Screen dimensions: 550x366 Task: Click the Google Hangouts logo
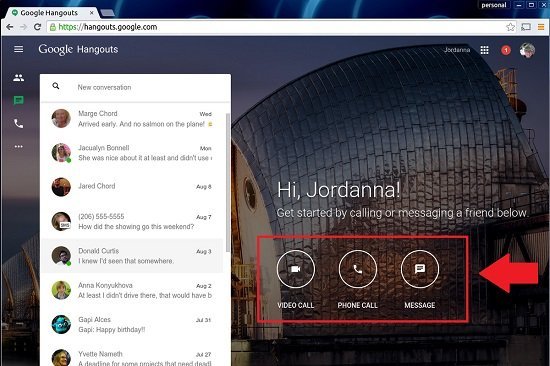click(x=78, y=49)
